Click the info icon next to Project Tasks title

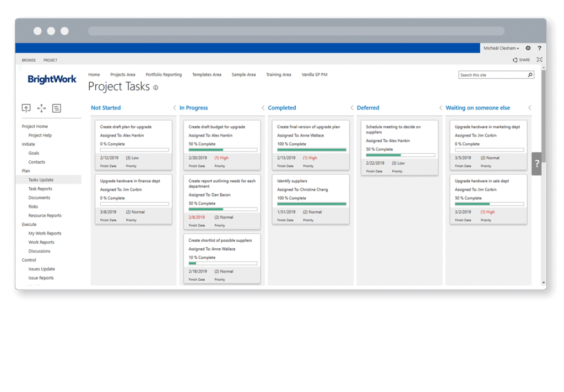click(x=156, y=87)
